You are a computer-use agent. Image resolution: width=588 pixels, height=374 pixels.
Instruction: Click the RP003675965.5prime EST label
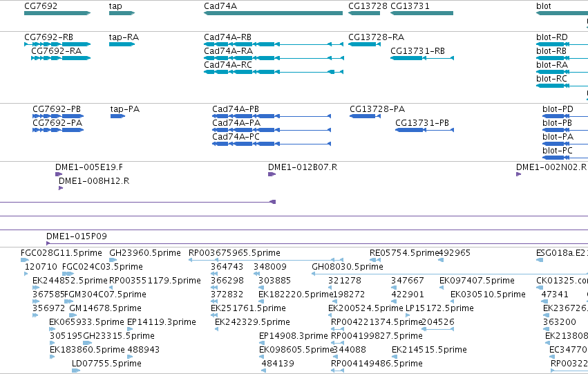[x=234, y=253]
